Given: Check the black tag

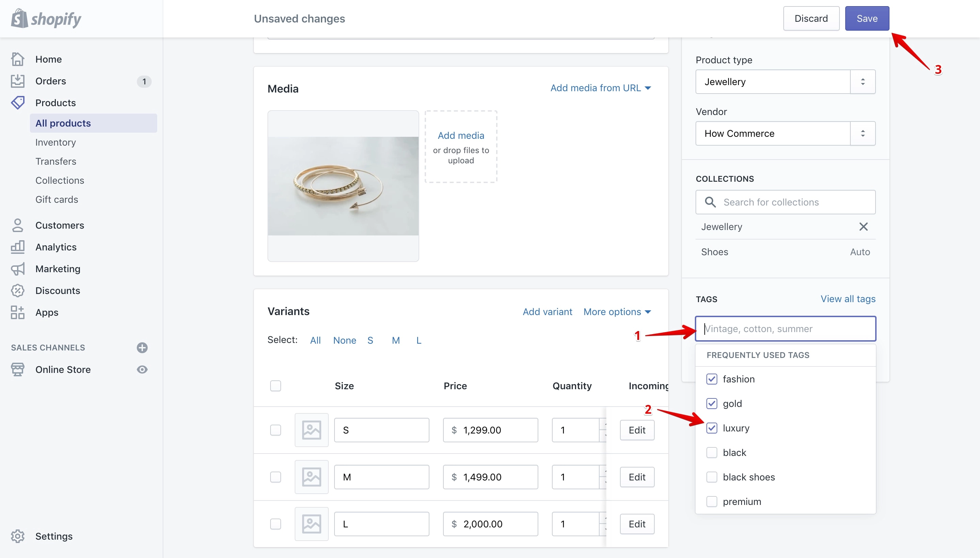Looking at the screenshot, I should click(x=712, y=453).
